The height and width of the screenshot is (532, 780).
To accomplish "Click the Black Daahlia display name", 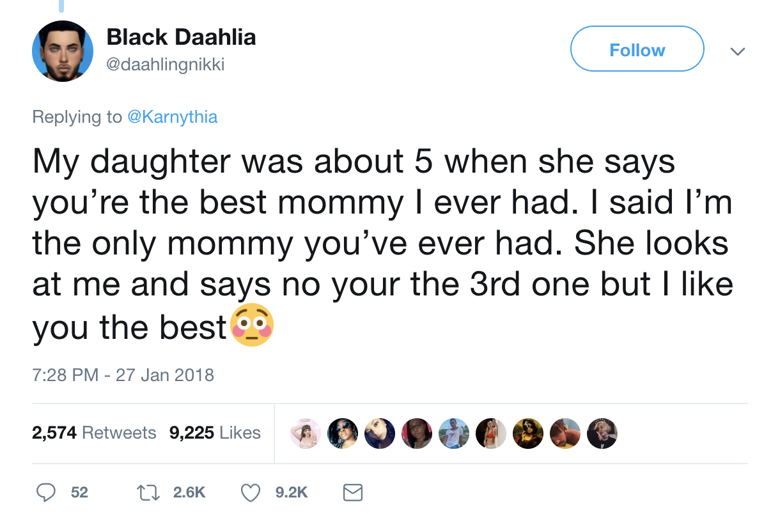I will coord(181,38).
